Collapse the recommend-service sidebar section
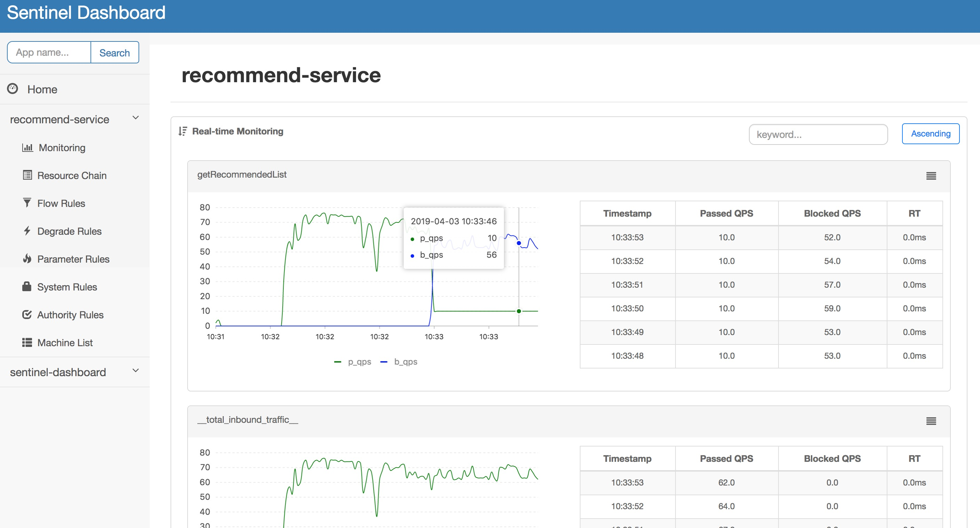 coord(135,118)
